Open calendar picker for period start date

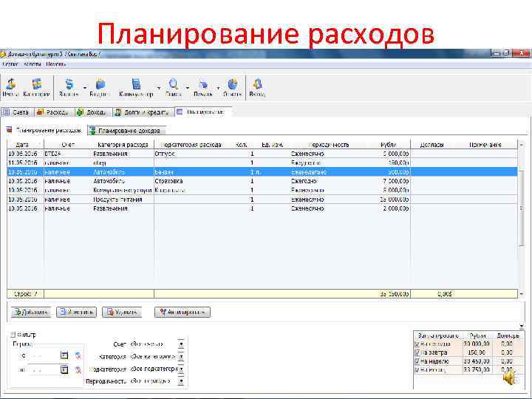click(x=64, y=355)
